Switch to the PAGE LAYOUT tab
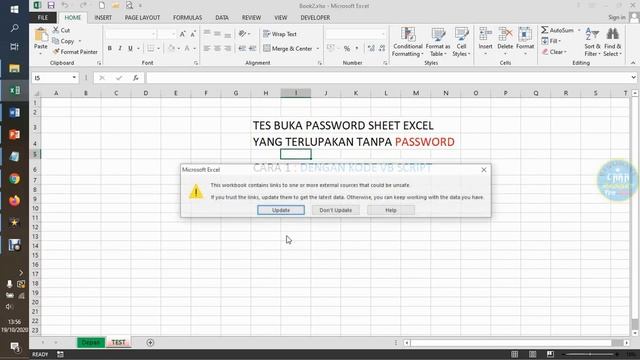 (142, 18)
